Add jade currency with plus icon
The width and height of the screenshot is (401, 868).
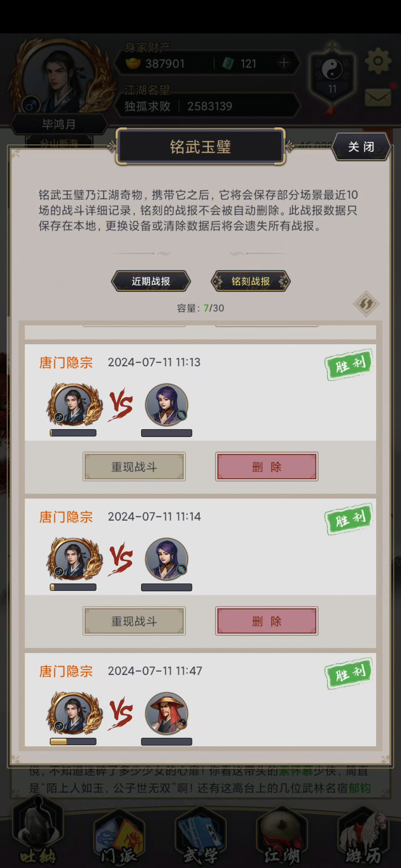tap(284, 63)
